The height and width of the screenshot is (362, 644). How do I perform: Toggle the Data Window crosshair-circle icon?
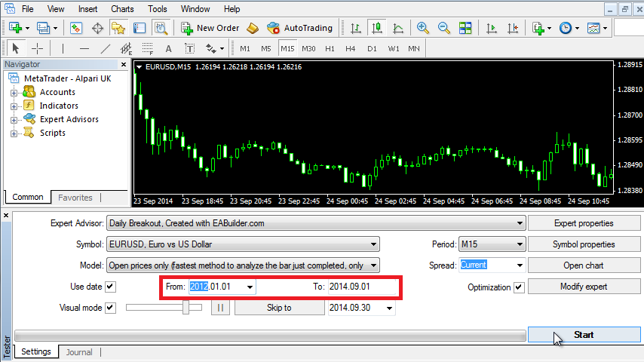tap(97, 28)
